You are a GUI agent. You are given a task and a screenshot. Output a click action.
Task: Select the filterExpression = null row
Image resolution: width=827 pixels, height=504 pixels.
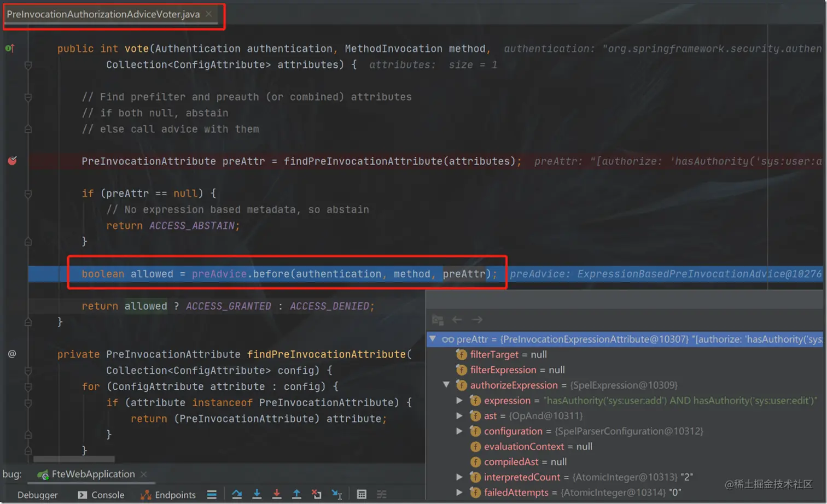[x=625, y=370]
